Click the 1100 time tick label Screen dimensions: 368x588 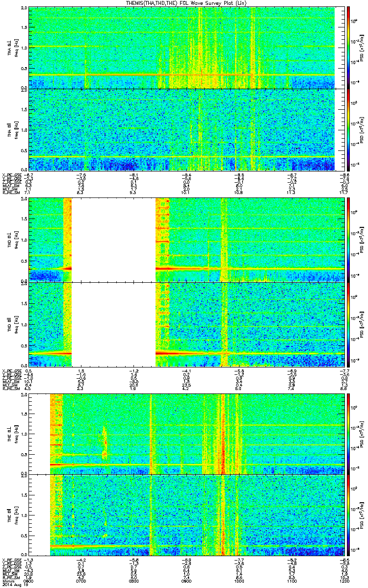pyautogui.click(x=291, y=581)
